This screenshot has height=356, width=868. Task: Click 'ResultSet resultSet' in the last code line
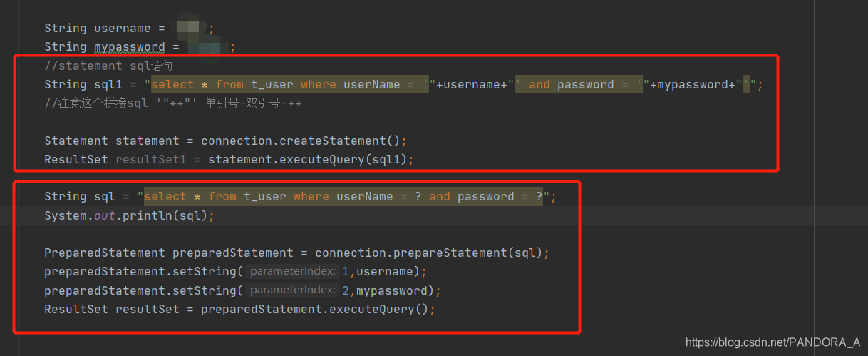(x=112, y=310)
